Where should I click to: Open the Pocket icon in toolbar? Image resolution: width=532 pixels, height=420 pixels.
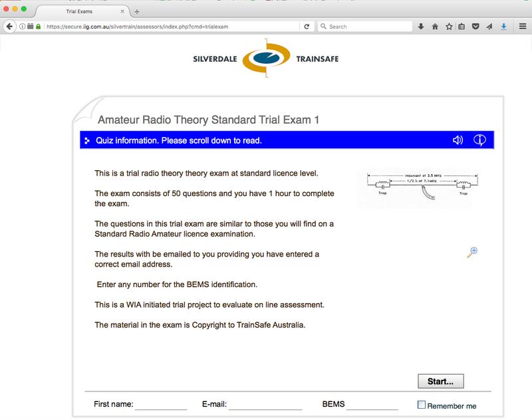(475, 27)
